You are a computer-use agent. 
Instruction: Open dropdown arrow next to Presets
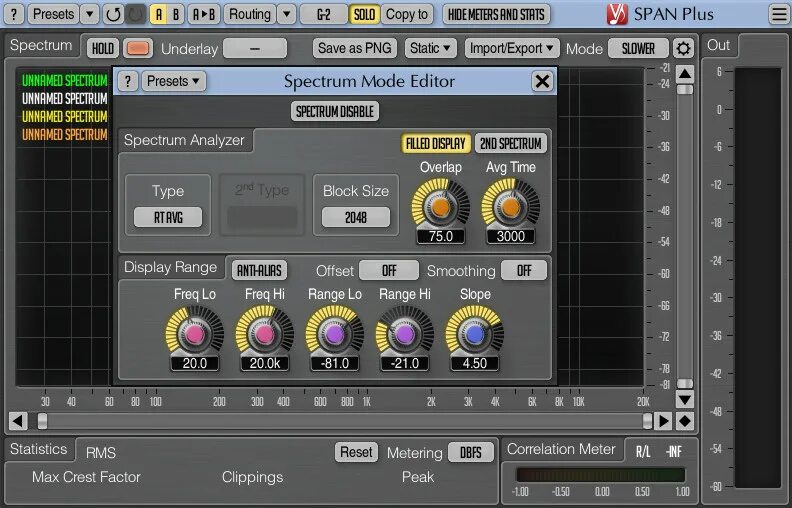(x=89, y=14)
